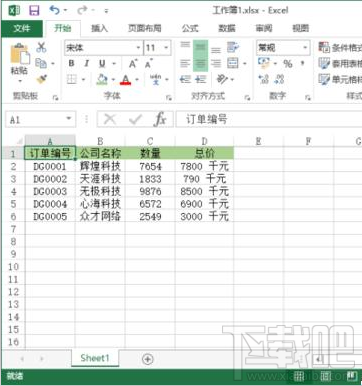This screenshot has width=362, height=386.
Task: Toggle center horizontal alignment
Action: point(200,64)
